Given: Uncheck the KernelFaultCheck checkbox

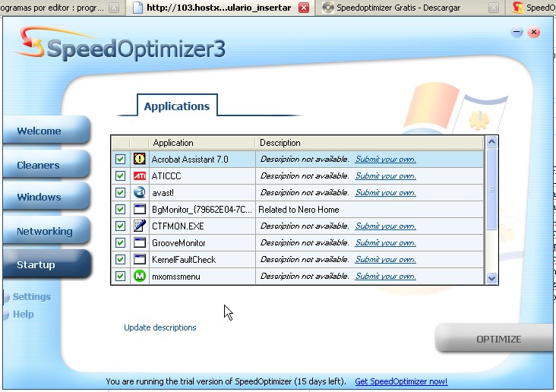Looking at the screenshot, I should coord(120,259).
